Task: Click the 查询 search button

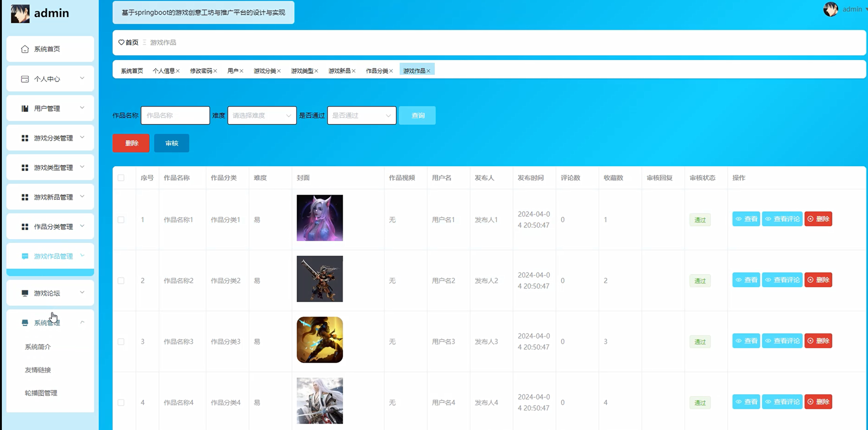Action: tap(417, 116)
